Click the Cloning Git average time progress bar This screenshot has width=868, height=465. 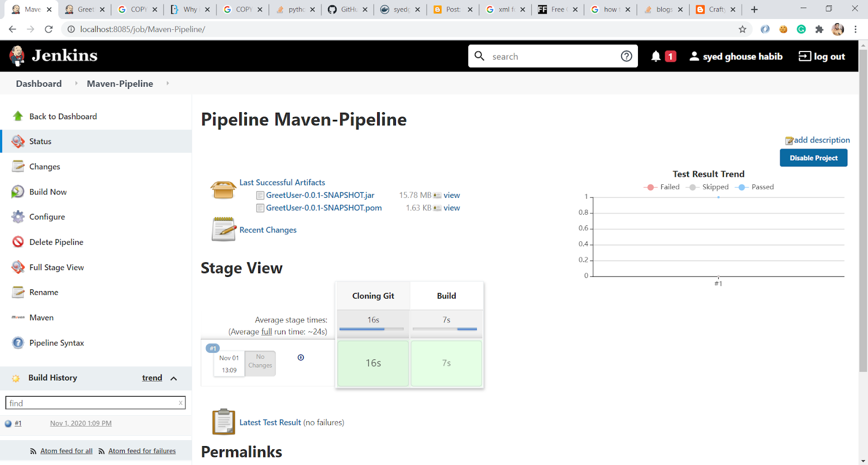(x=372, y=329)
